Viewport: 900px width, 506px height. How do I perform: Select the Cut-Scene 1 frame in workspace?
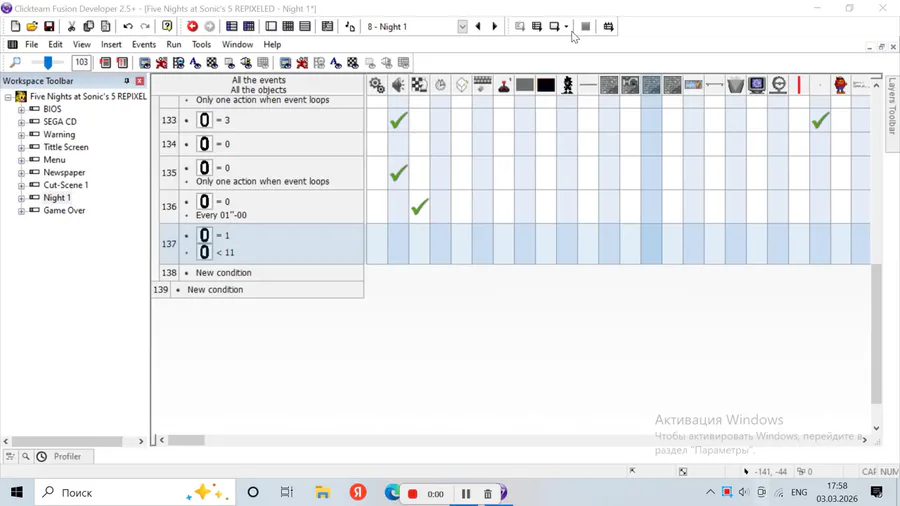65,185
